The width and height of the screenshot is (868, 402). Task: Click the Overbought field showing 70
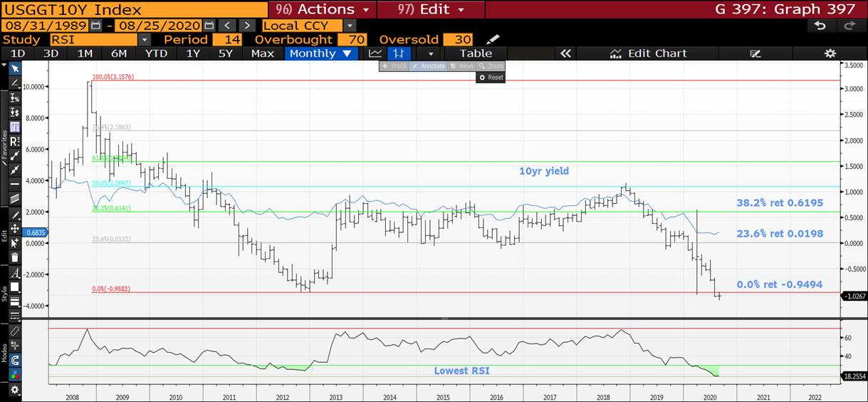[351, 40]
